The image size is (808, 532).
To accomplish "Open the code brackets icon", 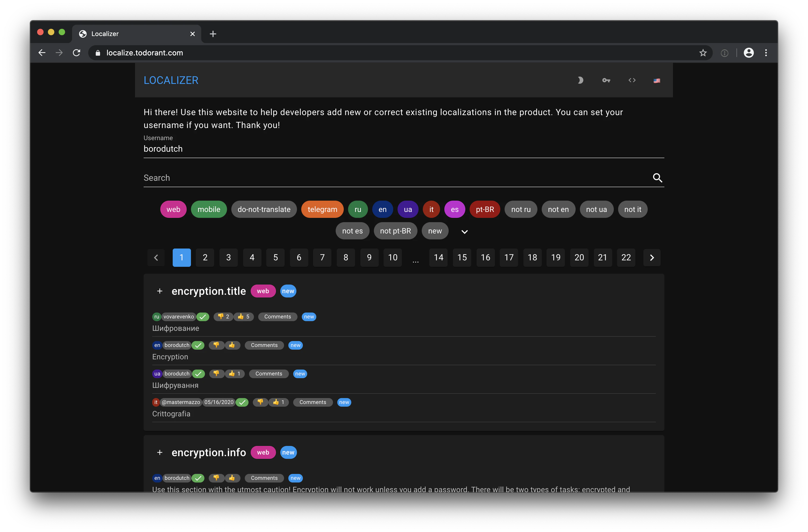I will pos(632,80).
